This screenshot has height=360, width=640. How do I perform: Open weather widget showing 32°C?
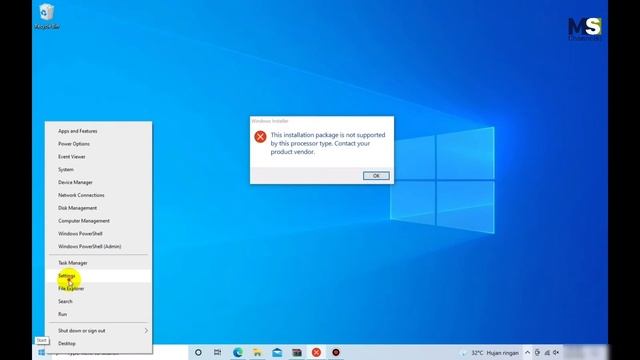click(x=489, y=353)
